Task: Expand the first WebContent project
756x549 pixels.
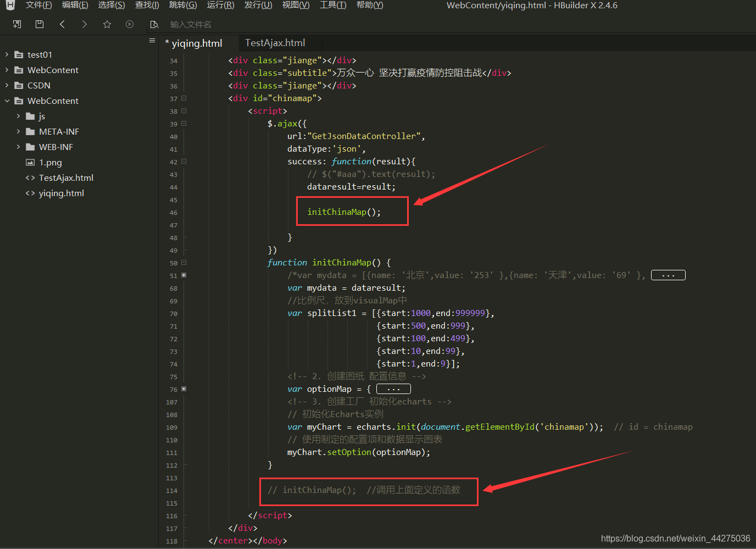Action: [7, 70]
